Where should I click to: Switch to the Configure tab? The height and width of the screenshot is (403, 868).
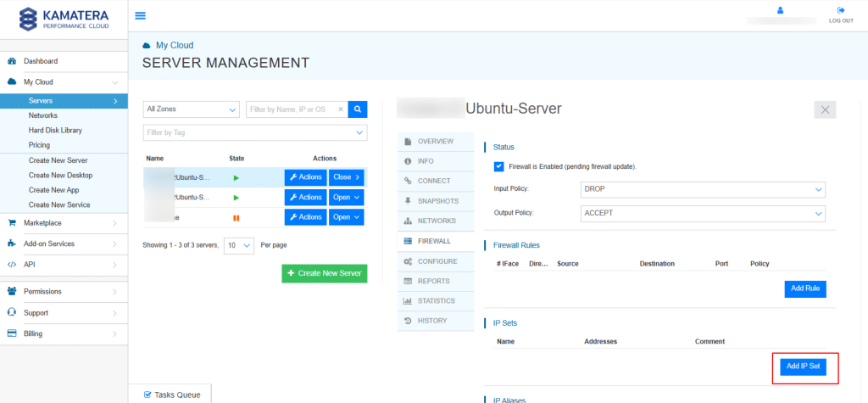[436, 261]
